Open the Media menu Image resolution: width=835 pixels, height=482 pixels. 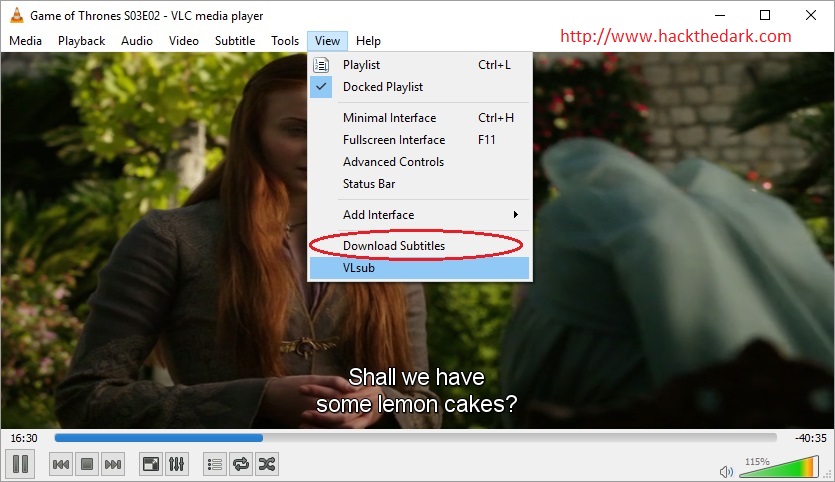[x=26, y=41]
